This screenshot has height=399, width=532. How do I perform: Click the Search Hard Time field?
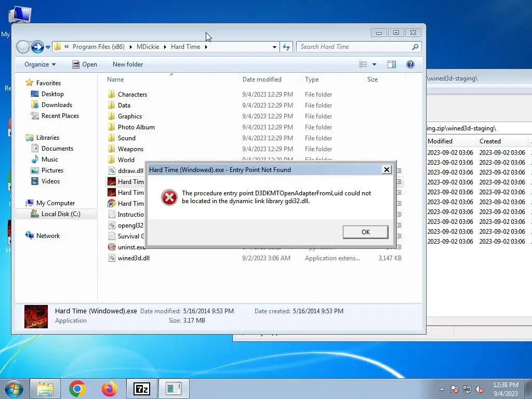[x=359, y=47]
